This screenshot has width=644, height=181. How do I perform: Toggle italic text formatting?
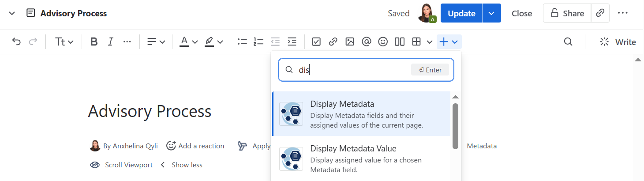pyautogui.click(x=110, y=42)
